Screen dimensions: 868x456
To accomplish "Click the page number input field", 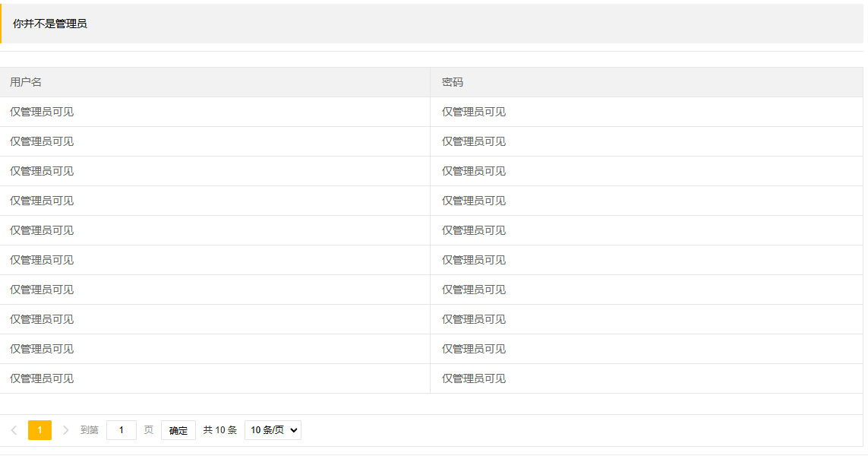I will pyautogui.click(x=122, y=430).
